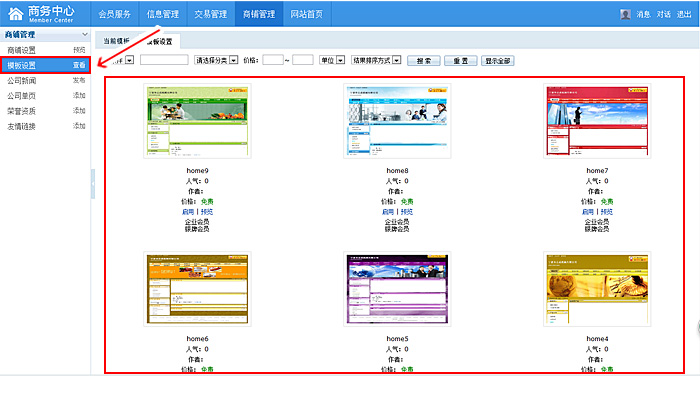The image size is (700, 407).
Task: Expand the 结果排序方式 sort dropdown
Action: click(x=375, y=61)
